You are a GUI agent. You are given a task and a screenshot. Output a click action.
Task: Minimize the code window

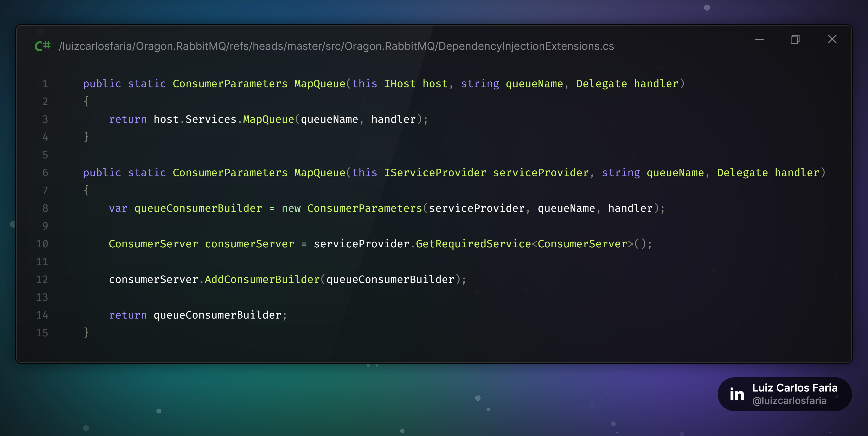759,39
